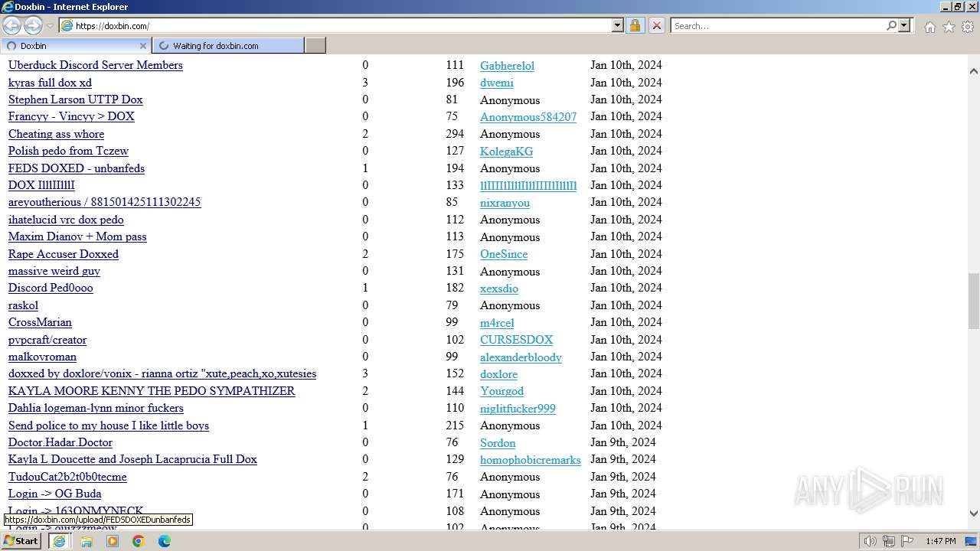The height and width of the screenshot is (551, 980).
Task: Select the Jan 9th, 2024 date in Sordon row
Action: 622,442
